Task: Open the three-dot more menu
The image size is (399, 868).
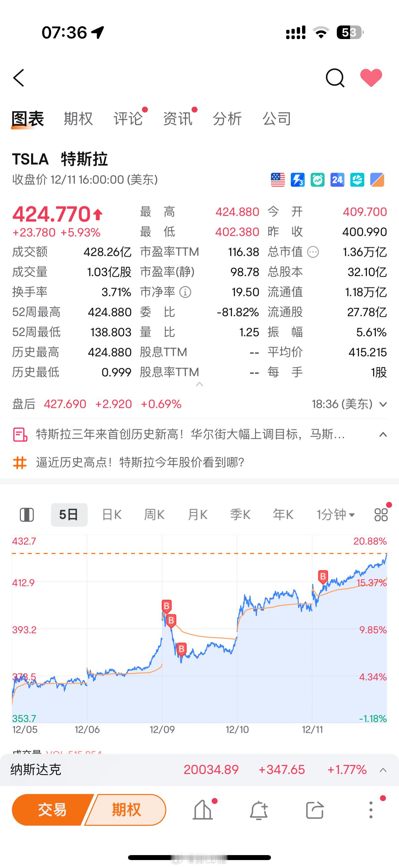Action: (x=371, y=810)
